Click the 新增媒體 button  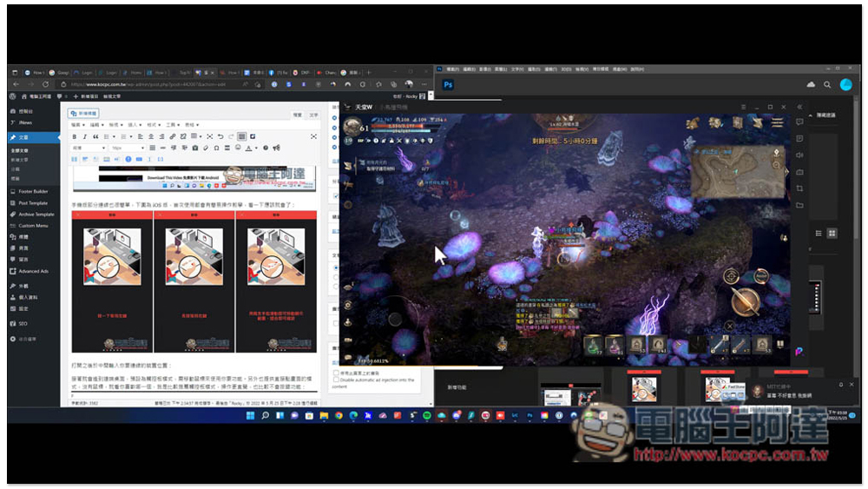coord(83,113)
